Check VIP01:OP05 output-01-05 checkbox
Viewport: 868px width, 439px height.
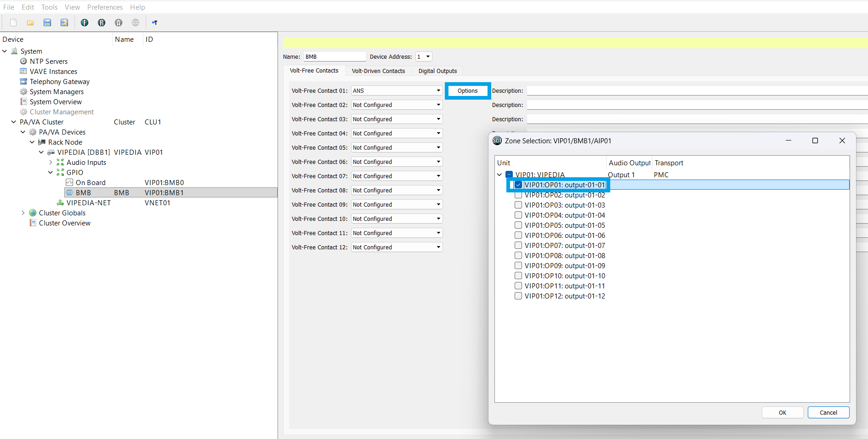(x=518, y=225)
